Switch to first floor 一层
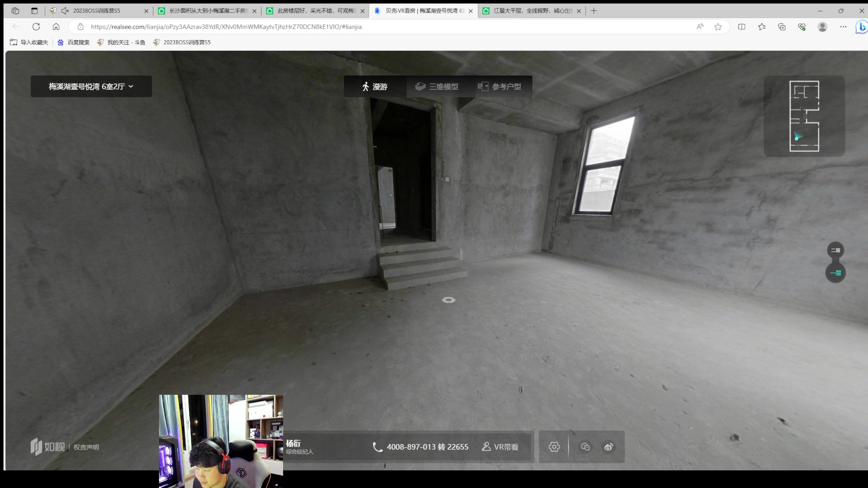 click(835, 273)
